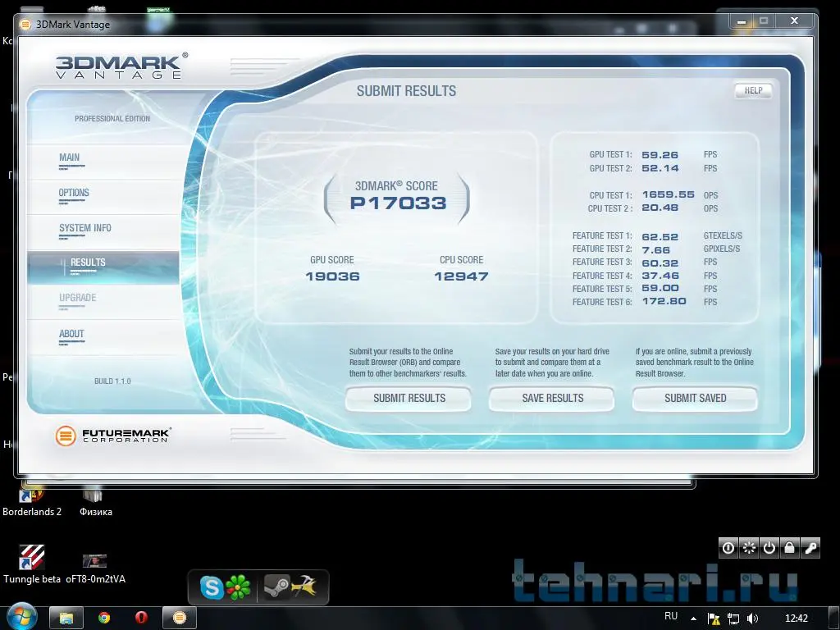
Task: Click the Futuremark orange logo icon
Action: pyautogui.click(x=66, y=436)
